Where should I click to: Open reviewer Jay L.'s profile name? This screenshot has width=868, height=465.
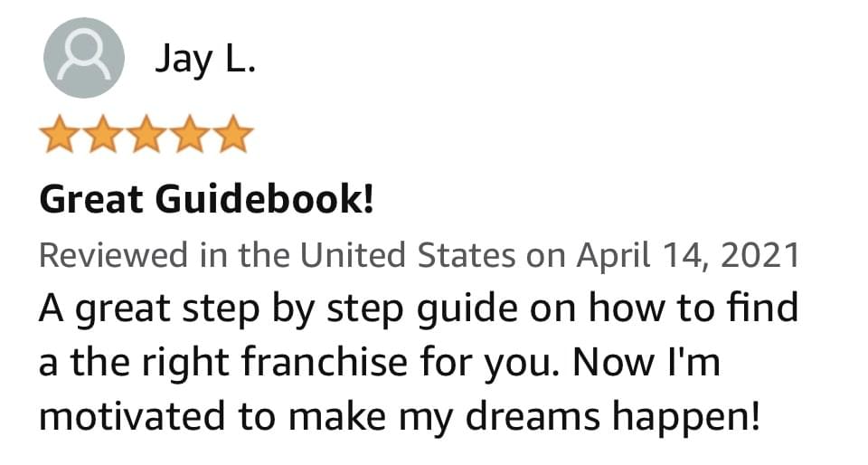click(x=205, y=60)
